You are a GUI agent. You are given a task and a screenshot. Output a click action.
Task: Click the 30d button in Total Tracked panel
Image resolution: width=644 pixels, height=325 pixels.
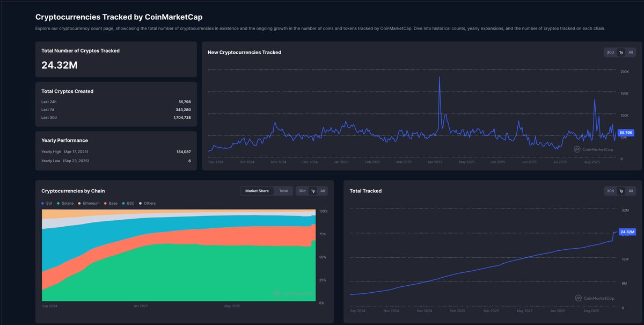[x=610, y=191]
